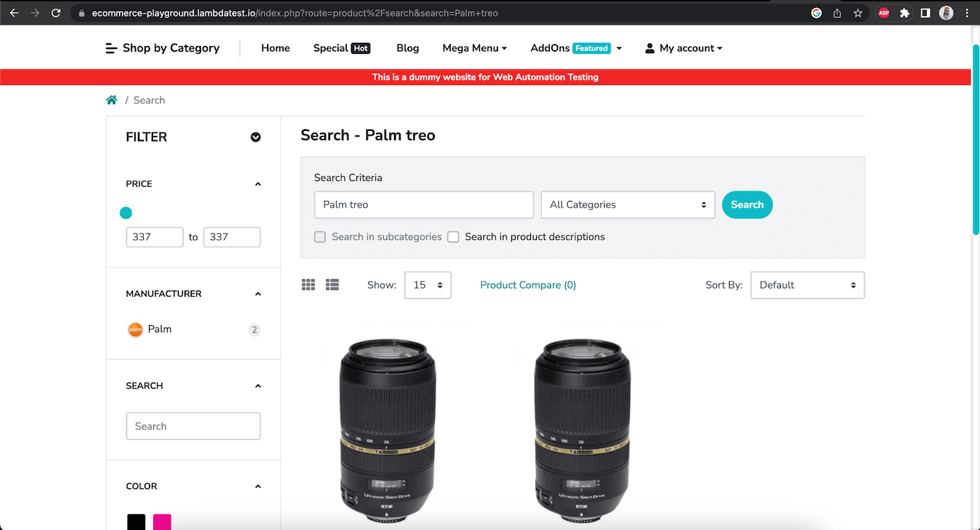The image size is (980, 530).
Task: Open the first lens product image
Action: pyautogui.click(x=388, y=431)
